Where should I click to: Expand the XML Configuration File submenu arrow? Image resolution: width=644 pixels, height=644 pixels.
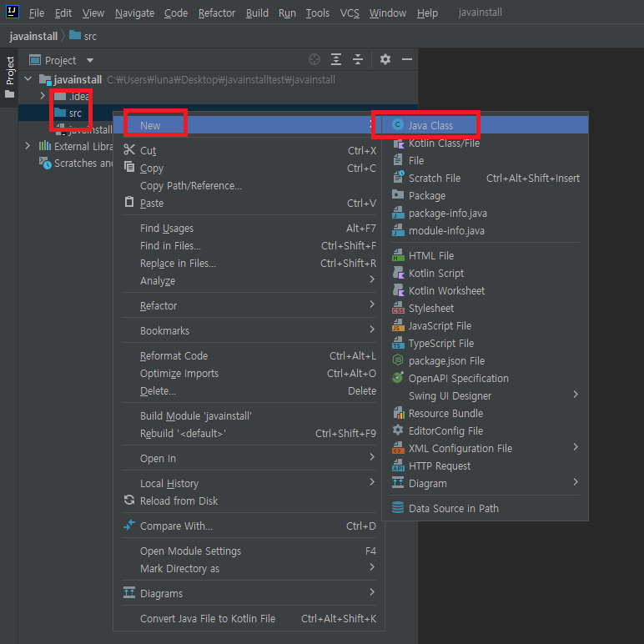(x=576, y=447)
